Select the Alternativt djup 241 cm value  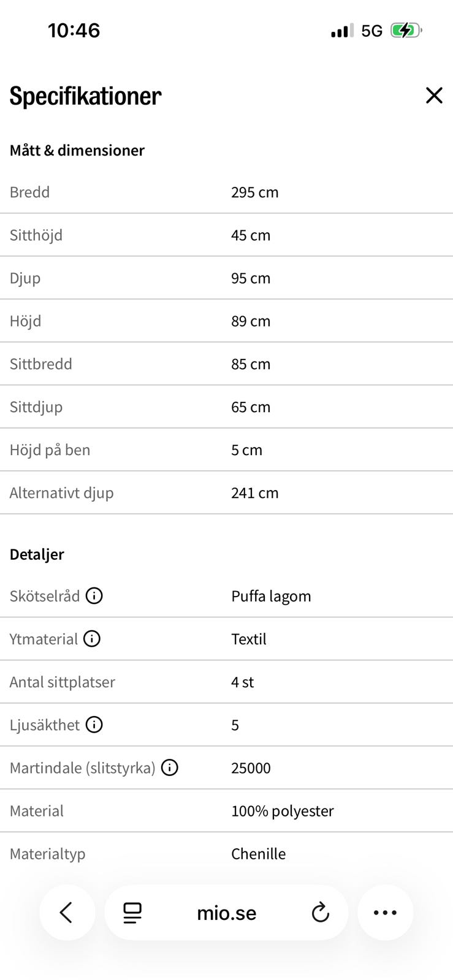click(255, 493)
